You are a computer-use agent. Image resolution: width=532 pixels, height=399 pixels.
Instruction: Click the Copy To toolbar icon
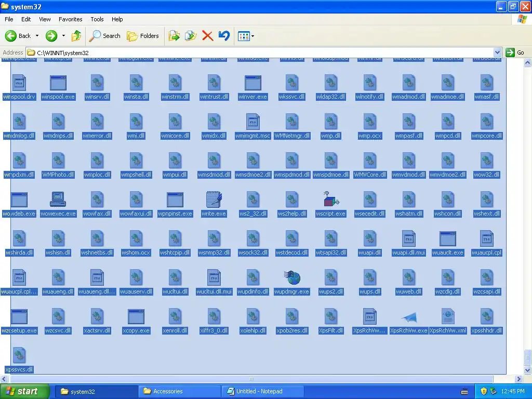(x=191, y=36)
